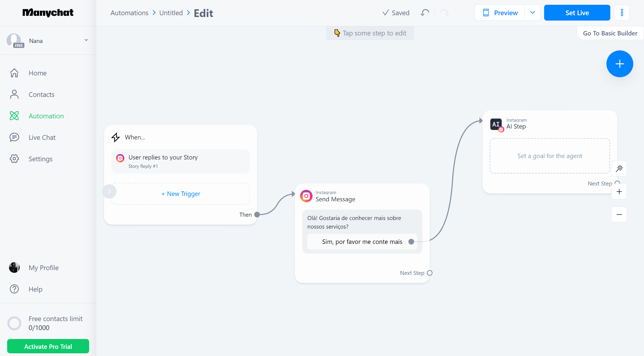Click the Olá! Gostaria de conhecer message text
644x356 pixels.
(x=354, y=222)
